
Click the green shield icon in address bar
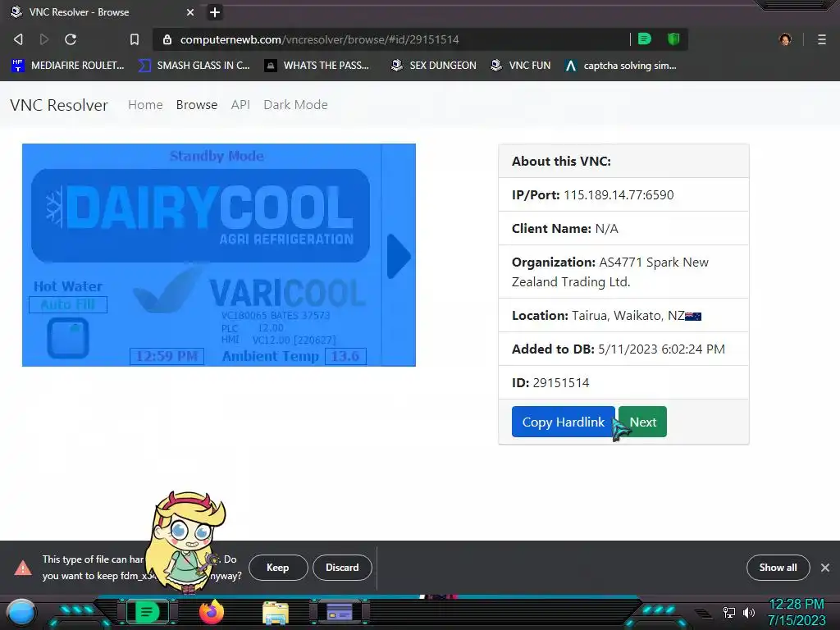[x=673, y=39]
